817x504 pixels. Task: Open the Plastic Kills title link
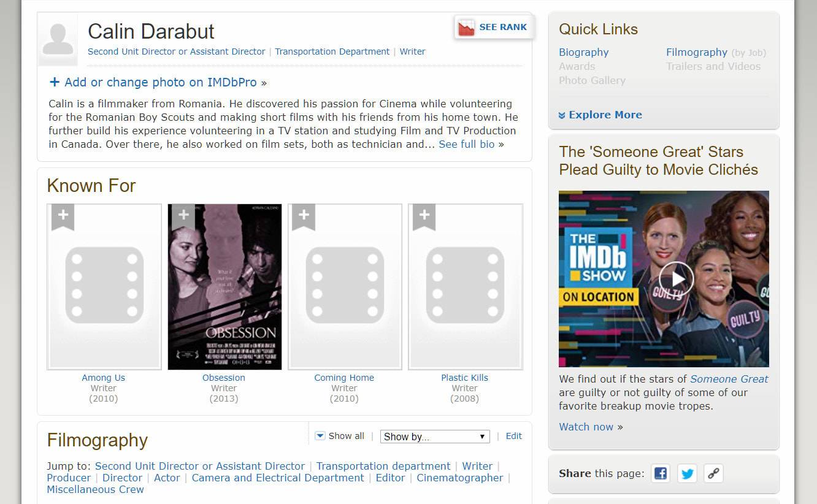click(x=465, y=378)
